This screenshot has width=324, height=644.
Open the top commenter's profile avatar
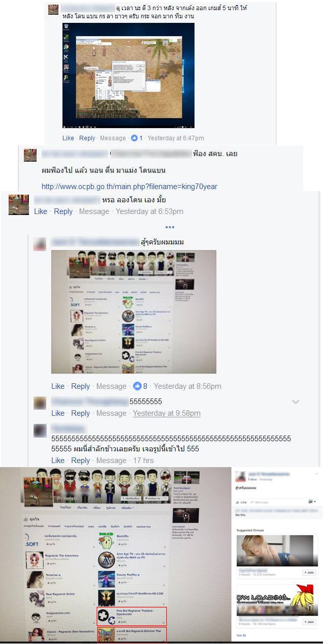coord(53,10)
